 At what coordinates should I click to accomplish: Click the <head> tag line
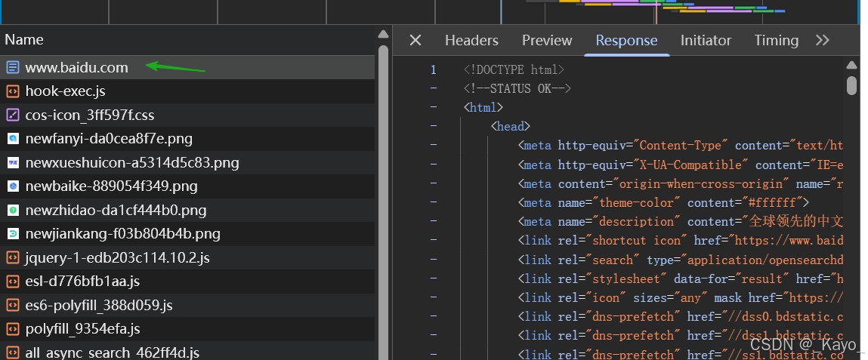pos(511,126)
